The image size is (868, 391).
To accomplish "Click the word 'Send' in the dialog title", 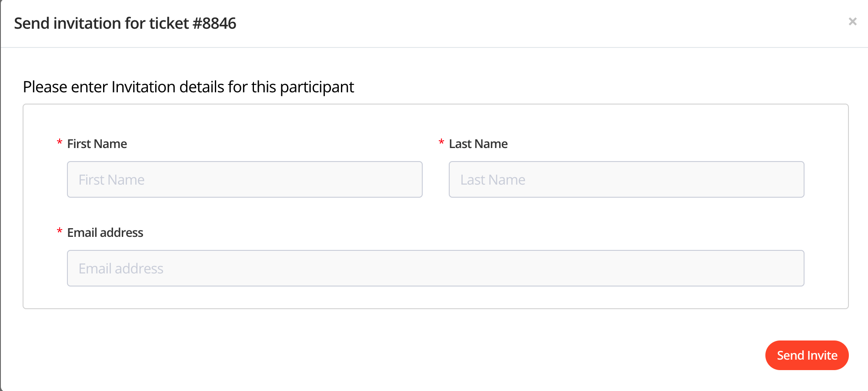I will pos(32,23).
